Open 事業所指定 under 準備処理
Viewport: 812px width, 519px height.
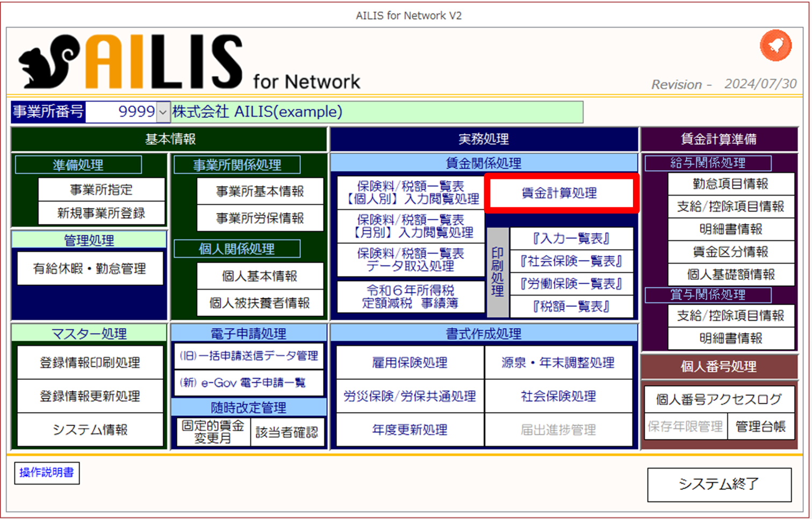(101, 190)
